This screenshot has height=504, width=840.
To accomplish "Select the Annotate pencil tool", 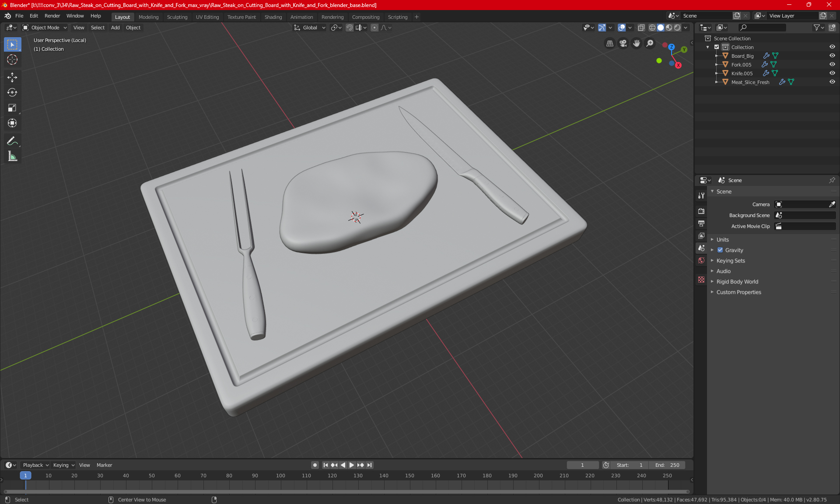I will click(x=12, y=141).
